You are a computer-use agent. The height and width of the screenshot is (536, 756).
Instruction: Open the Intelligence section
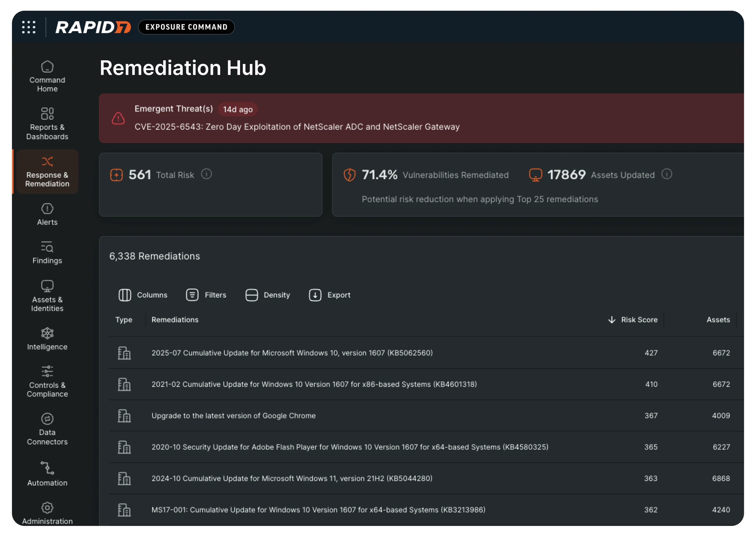[47, 339]
